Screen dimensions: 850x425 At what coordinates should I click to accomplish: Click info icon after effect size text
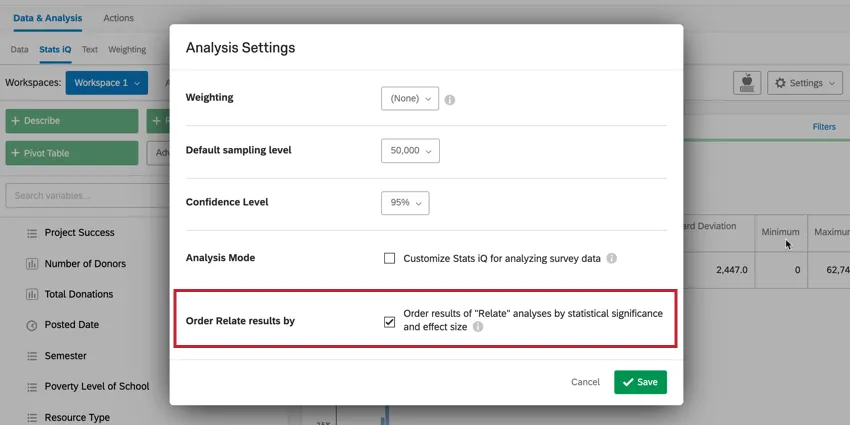point(478,327)
